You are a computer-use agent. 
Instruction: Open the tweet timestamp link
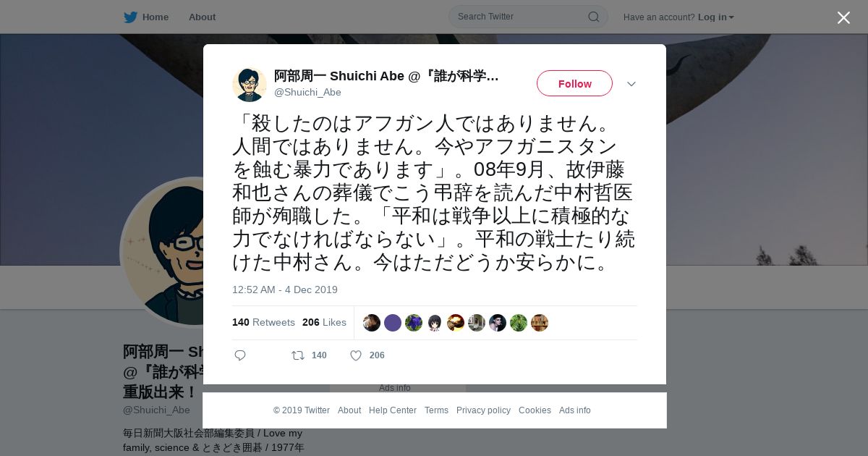click(285, 290)
